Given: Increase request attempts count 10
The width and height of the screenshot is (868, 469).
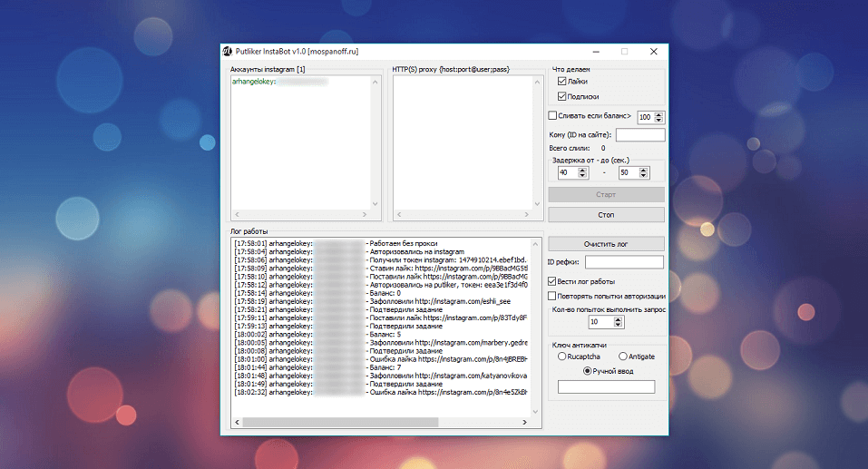Looking at the screenshot, I should 619,319.
